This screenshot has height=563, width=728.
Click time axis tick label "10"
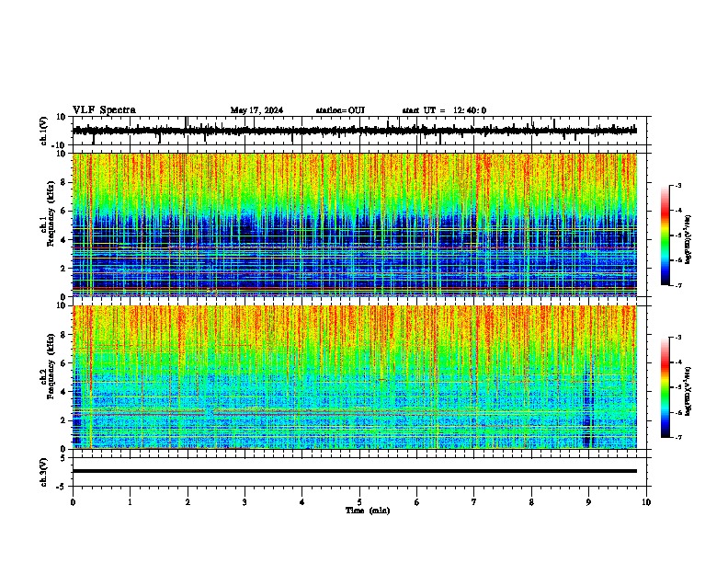pyautogui.click(x=646, y=502)
